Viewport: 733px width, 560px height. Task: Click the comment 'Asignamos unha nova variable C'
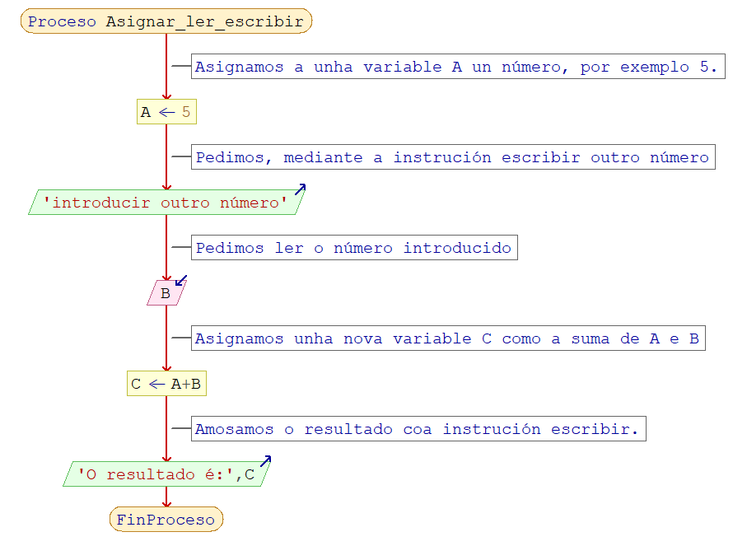tap(449, 338)
